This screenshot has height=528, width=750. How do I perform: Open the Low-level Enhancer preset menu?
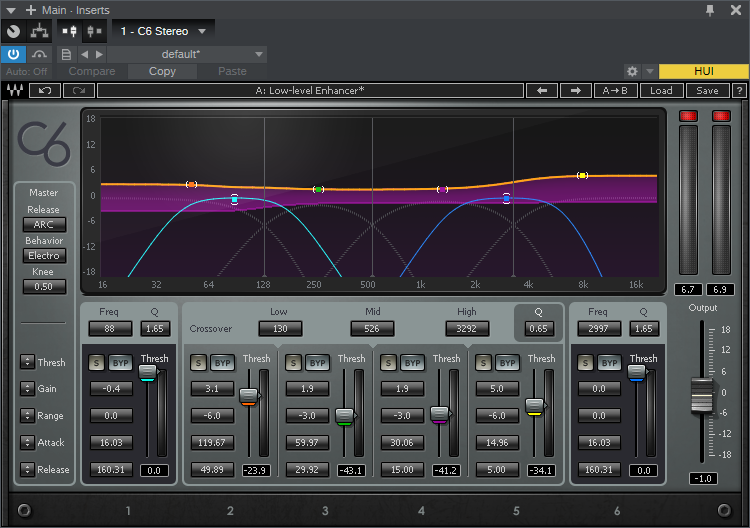coord(310,90)
